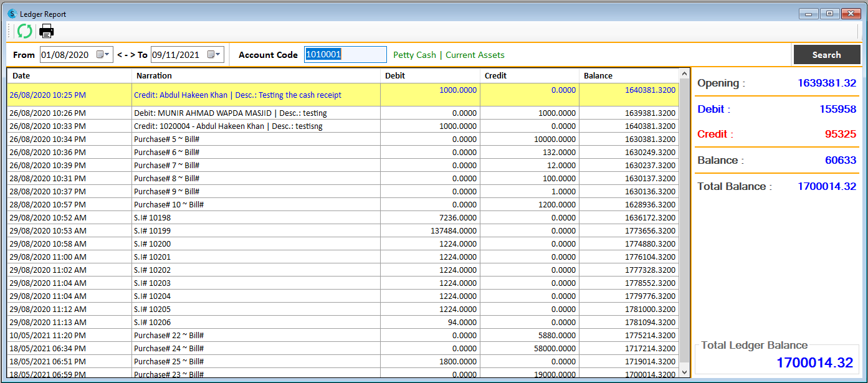
Task: Click the Ledger Report app icon
Action: point(11,14)
